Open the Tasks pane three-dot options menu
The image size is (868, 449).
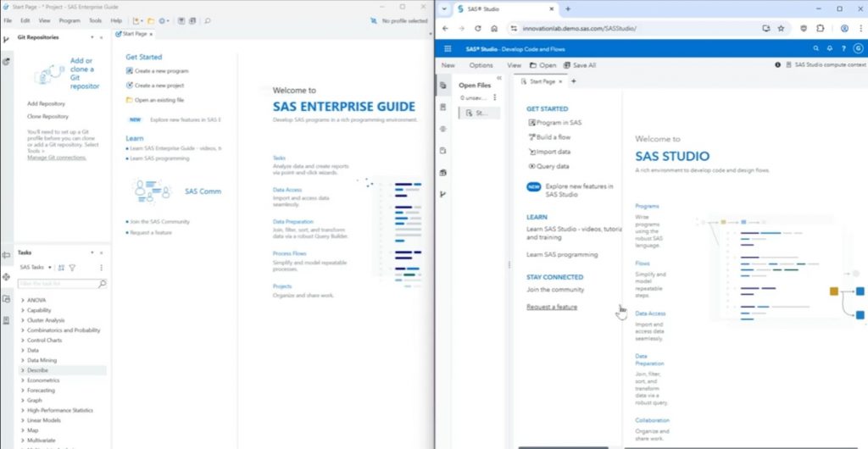tap(102, 268)
